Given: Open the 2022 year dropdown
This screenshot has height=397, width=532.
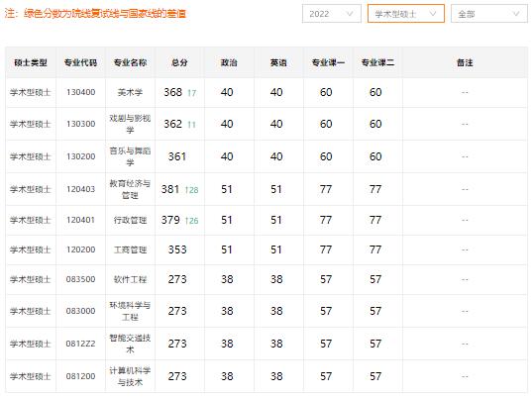Looking at the screenshot, I should [x=332, y=14].
